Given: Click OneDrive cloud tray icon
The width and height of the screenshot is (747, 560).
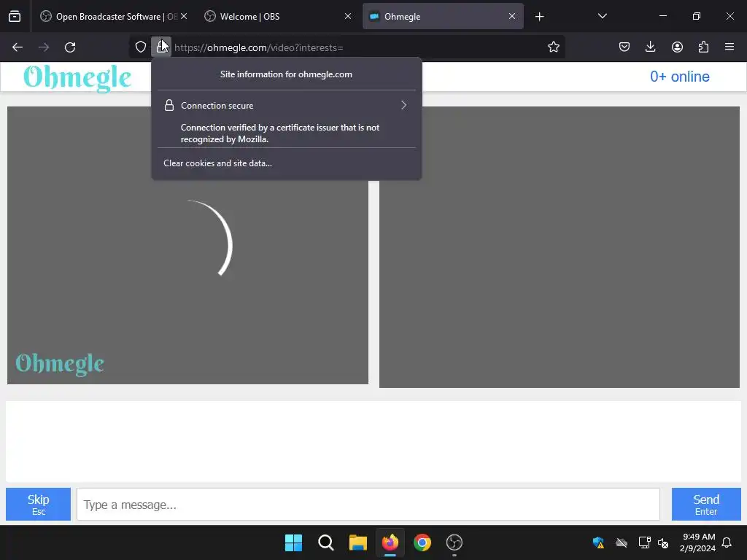Looking at the screenshot, I should [x=622, y=542].
